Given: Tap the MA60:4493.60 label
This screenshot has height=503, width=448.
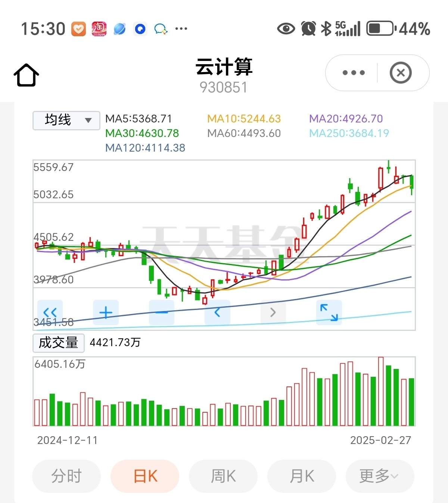Looking at the screenshot, I should [244, 133].
